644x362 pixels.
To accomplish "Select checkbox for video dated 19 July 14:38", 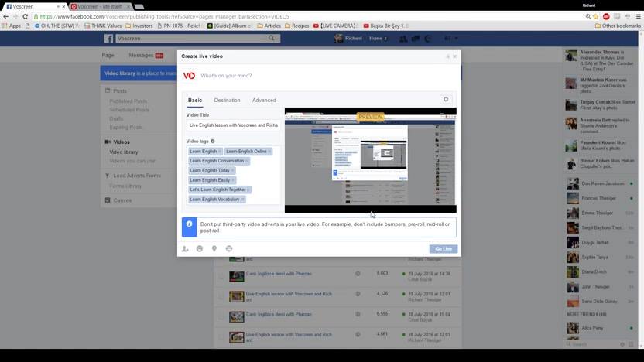I will point(221,276).
